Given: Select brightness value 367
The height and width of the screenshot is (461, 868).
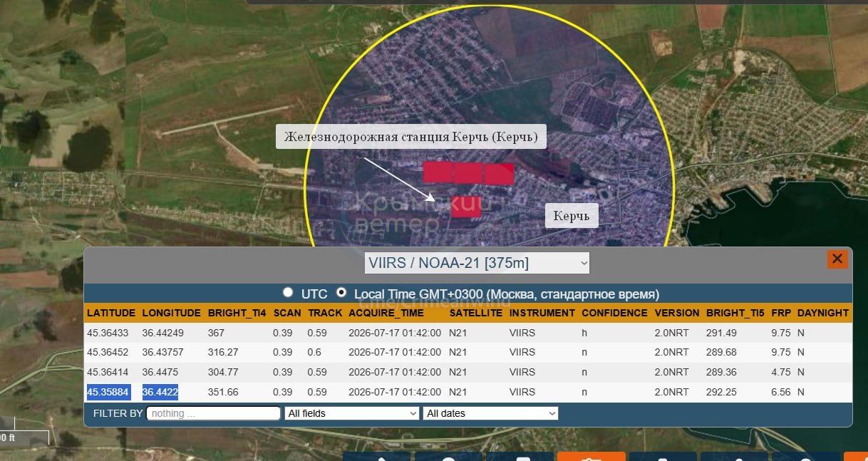Looking at the screenshot, I should [x=216, y=333].
